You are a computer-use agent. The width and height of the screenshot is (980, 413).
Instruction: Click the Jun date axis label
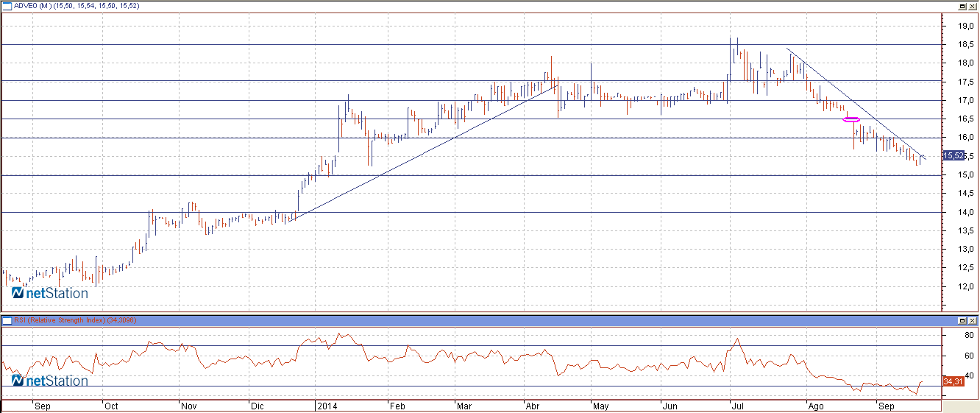(670, 406)
